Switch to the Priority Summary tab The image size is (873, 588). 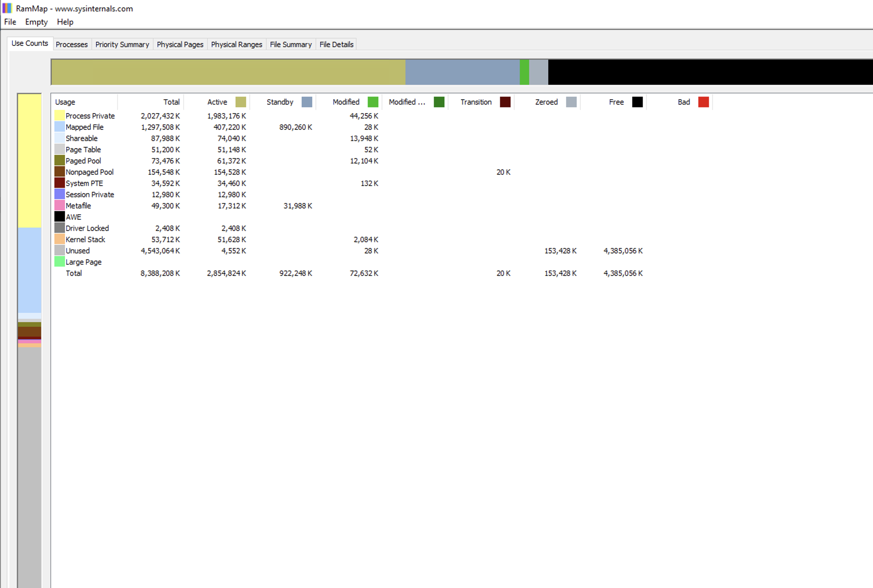click(x=122, y=44)
